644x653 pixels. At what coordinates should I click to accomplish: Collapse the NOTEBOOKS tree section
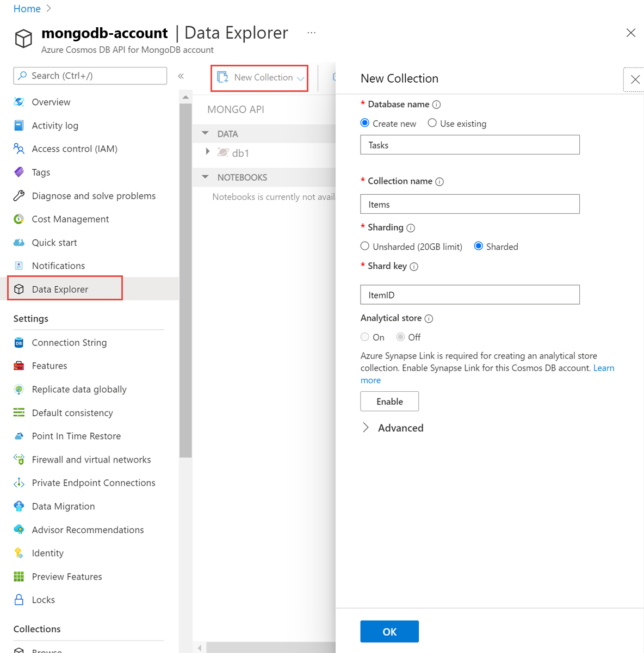click(206, 177)
